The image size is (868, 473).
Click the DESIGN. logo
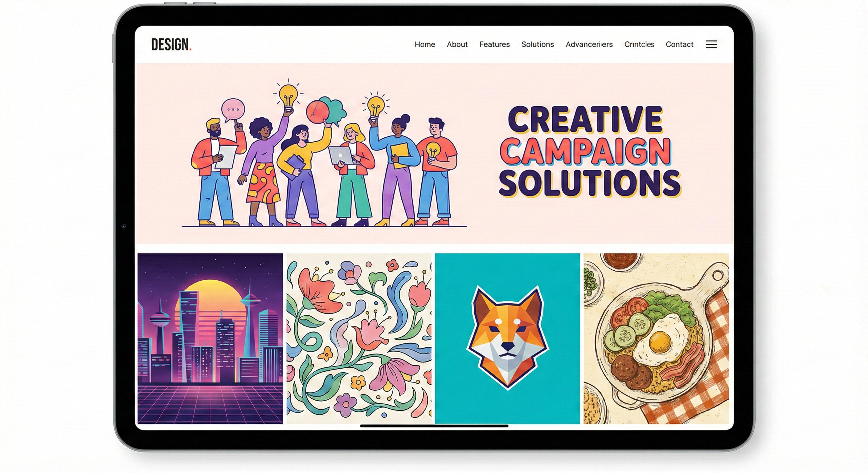pos(171,44)
